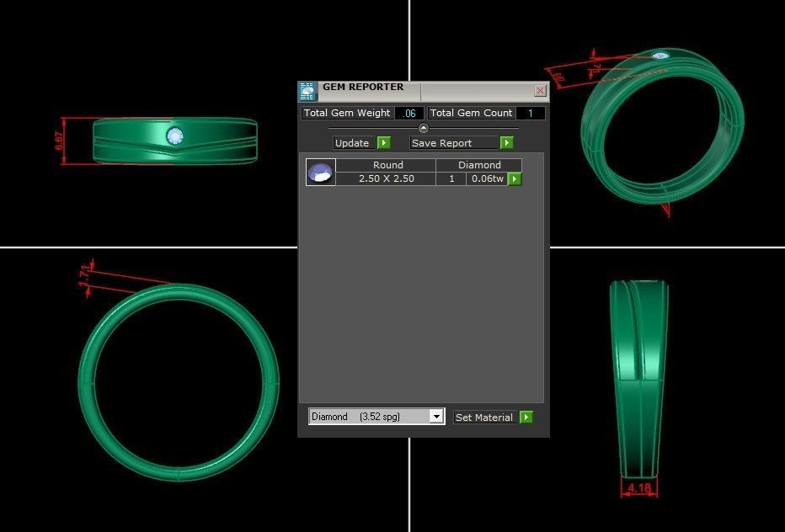This screenshot has width=785, height=532.
Task: Click the '2.50 X 2.50' size cell
Action: click(x=386, y=178)
